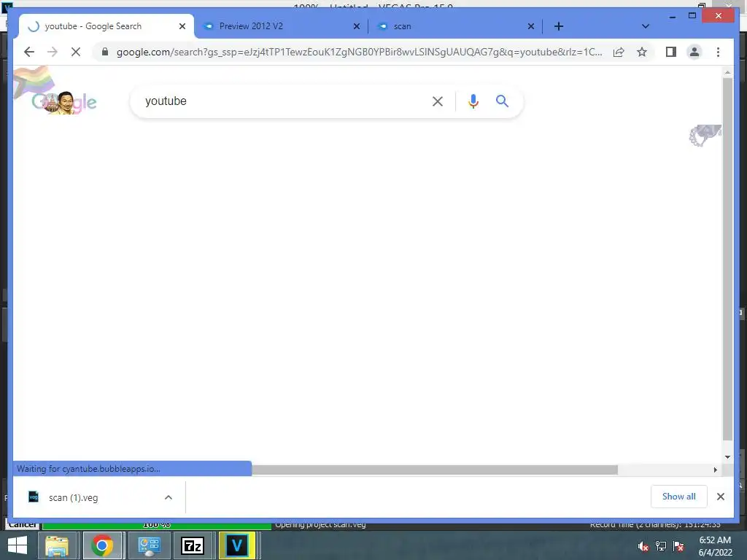The width and height of the screenshot is (747, 560).
Task: Open a new Chrome tab
Action: (559, 26)
